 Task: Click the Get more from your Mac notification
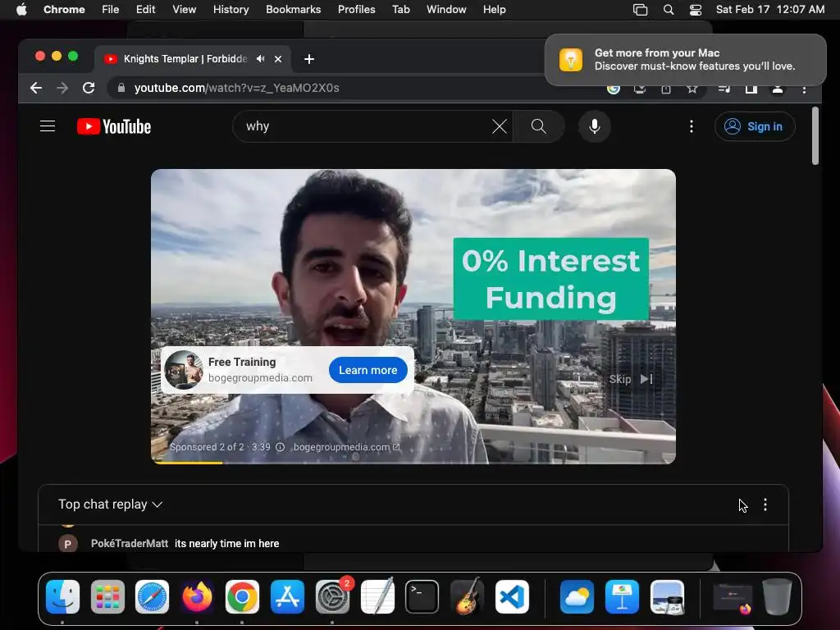[x=685, y=59]
